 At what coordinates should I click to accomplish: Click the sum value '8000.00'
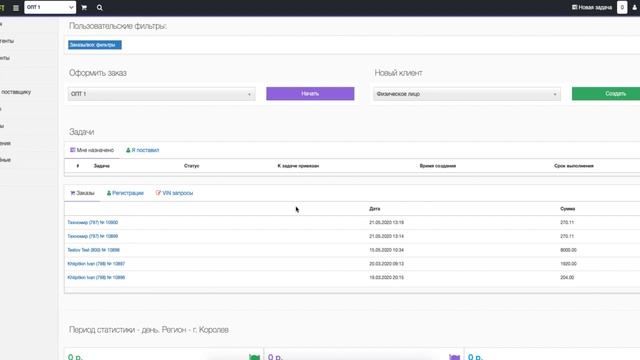pos(568,250)
